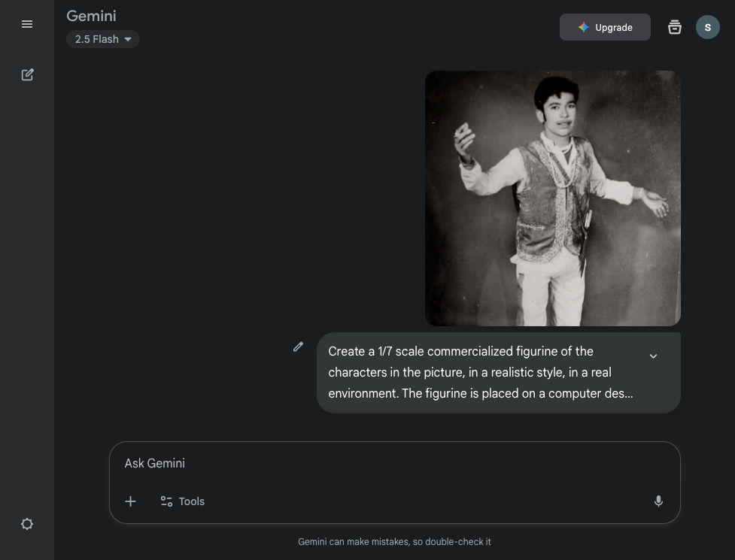Click the sparkle icon on the Upgrade button
The image size is (735, 560).
pos(583,27)
